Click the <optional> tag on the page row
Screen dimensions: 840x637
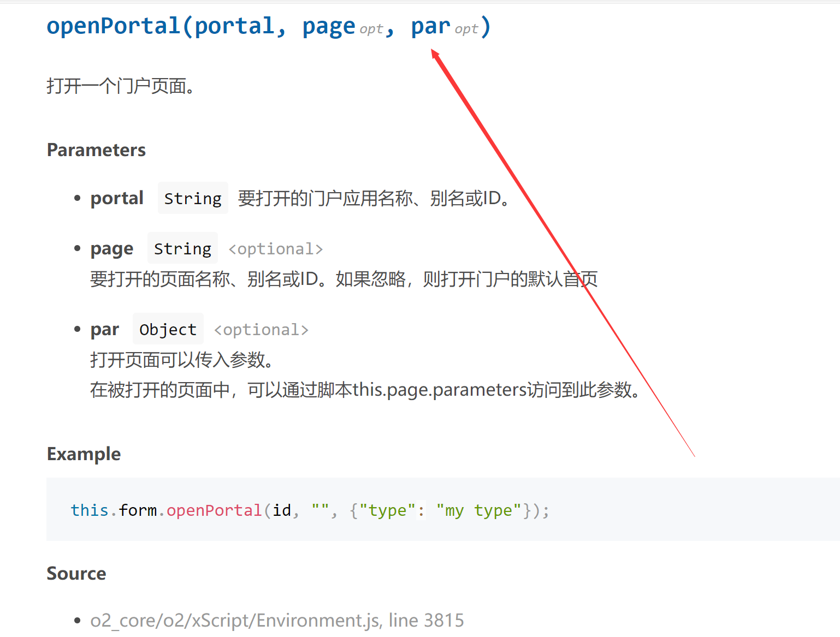[x=276, y=249]
